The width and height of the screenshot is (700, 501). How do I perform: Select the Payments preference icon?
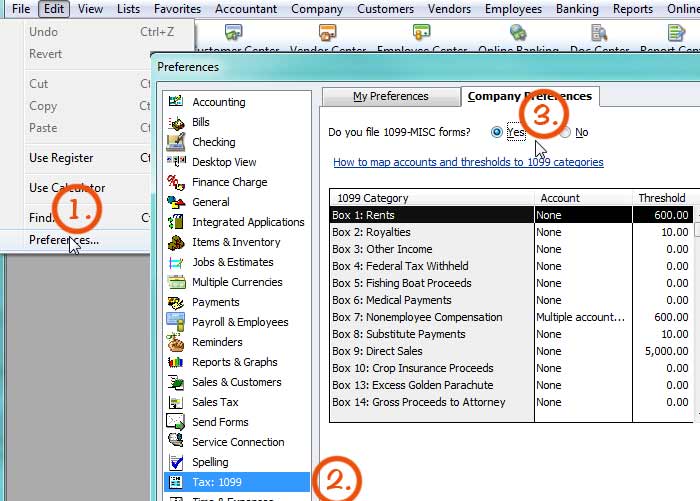coord(176,302)
